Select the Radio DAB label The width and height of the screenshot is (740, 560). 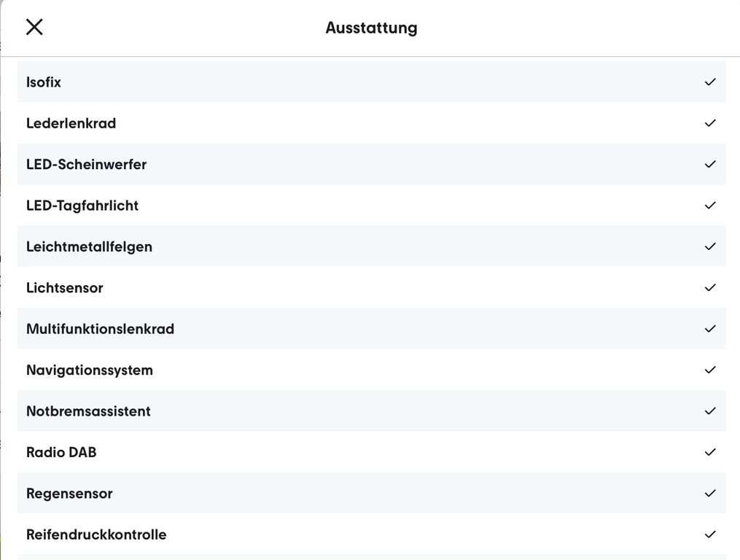[x=61, y=452]
